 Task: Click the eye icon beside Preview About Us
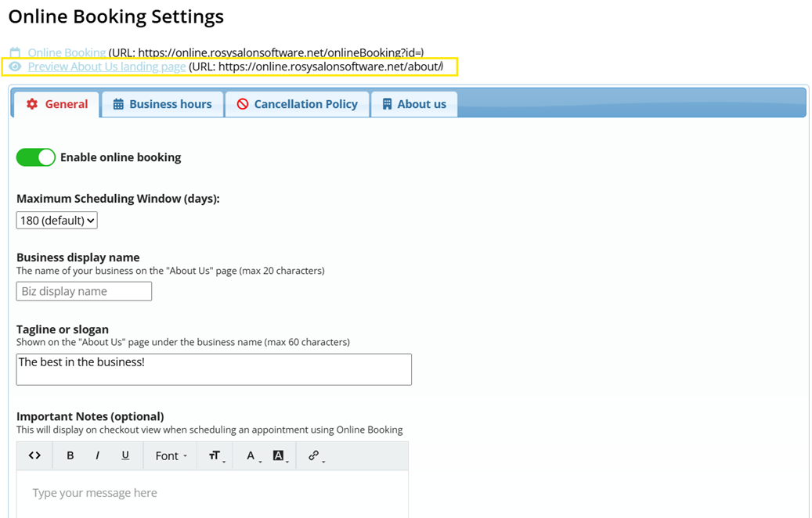[x=15, y=67]
